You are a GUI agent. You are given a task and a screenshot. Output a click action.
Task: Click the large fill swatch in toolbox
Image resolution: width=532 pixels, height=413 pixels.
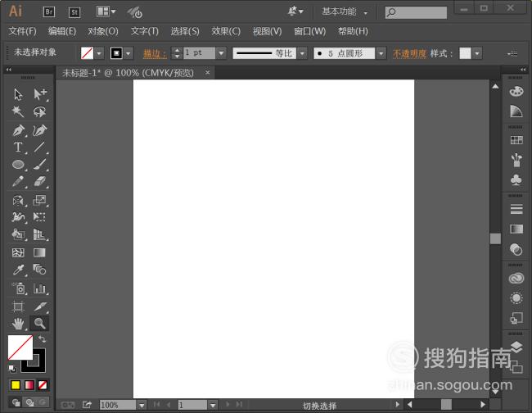tap(20, 347)
